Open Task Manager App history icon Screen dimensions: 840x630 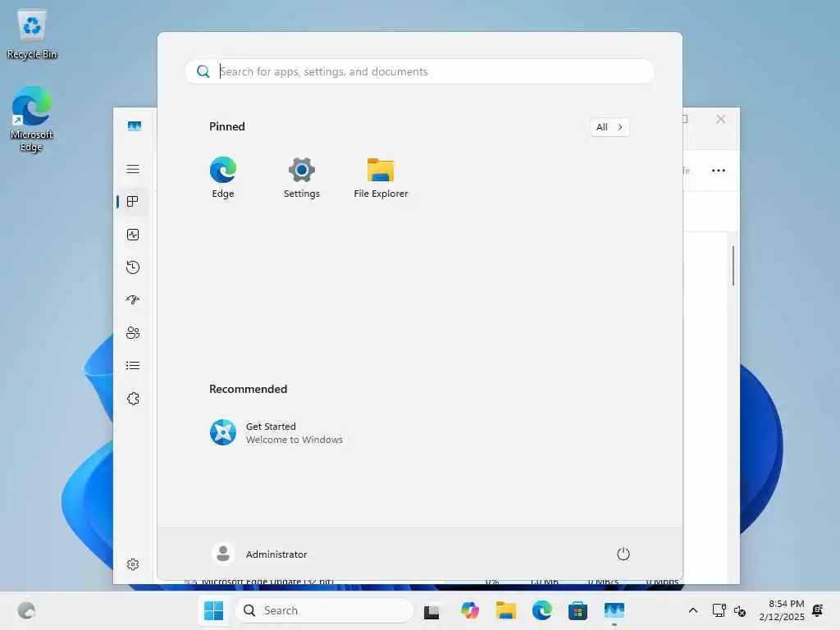click(133, 267)
